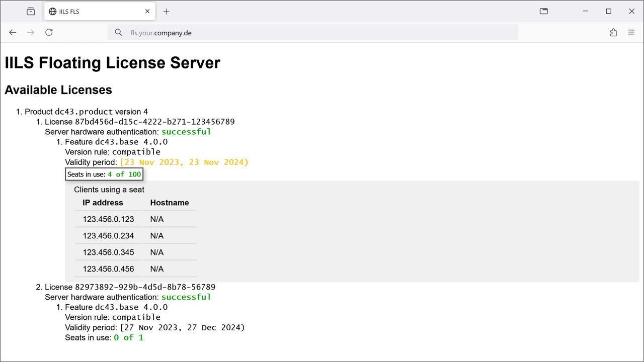Screen dimensions: 644x362
Task: Click the browser back arrow
Action: pyautogui.click(x=13, y=33)
